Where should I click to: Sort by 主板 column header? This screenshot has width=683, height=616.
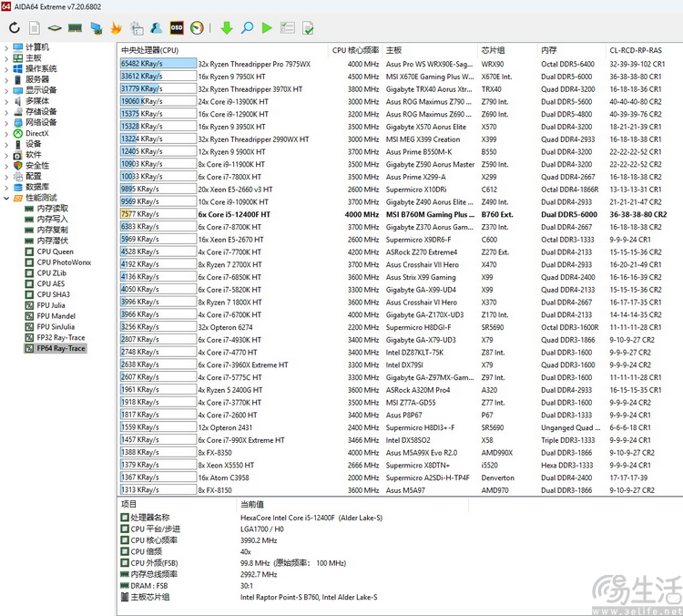[430, 50]
